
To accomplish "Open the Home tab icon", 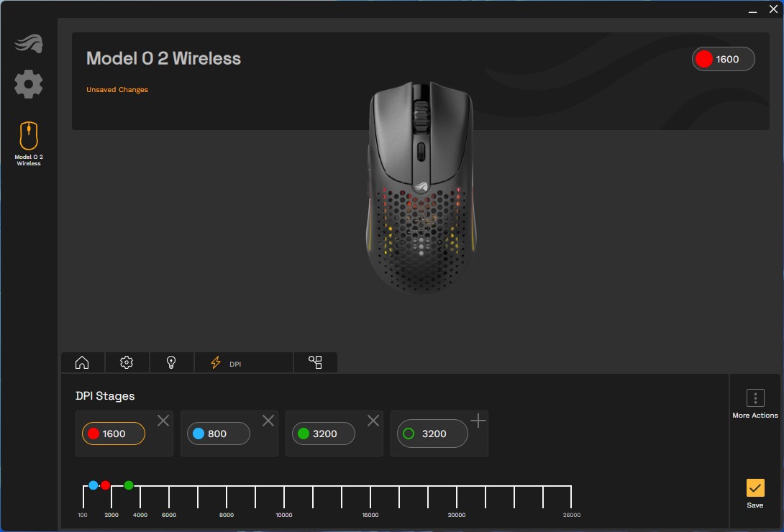I will (82, 362).
